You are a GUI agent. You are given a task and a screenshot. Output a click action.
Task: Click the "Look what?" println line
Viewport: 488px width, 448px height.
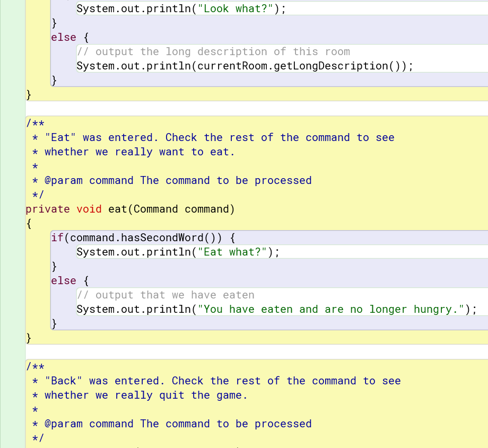(181, 8)
